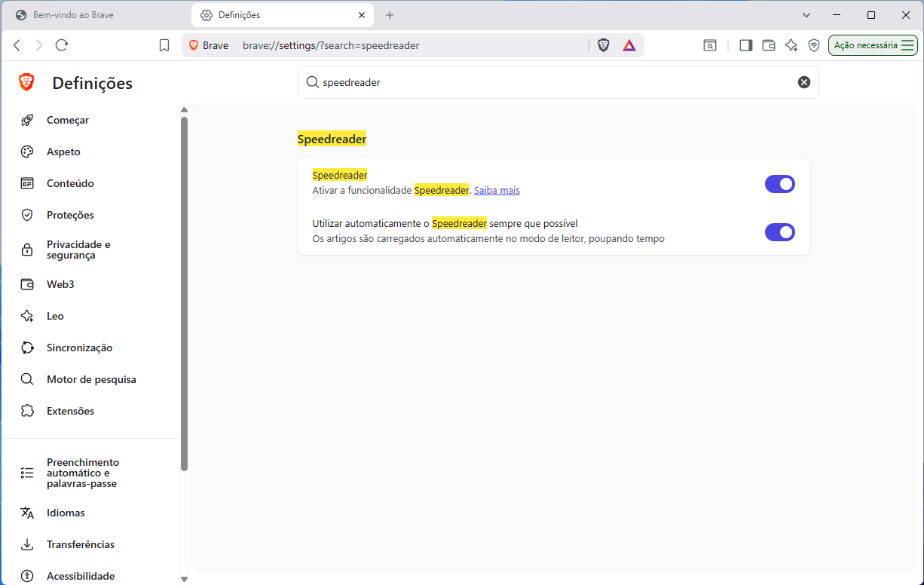The width and height of the screenshot is (924, 585).
Task: Click the rocket icon for Começar
Action: [x=27, y=120]
